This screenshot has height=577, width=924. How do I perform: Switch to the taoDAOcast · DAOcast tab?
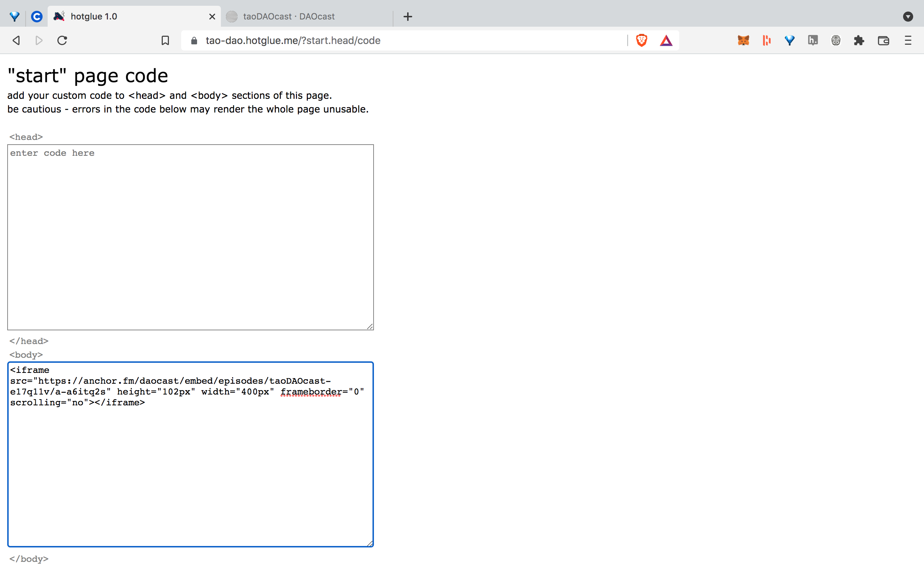[x=289, y=17]
